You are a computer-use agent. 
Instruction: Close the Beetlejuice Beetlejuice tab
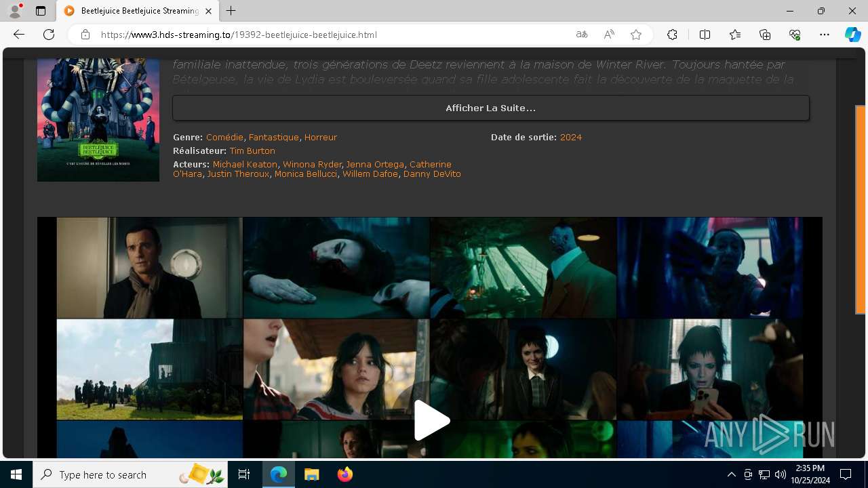pyautogui.click(x=209, y=11)
